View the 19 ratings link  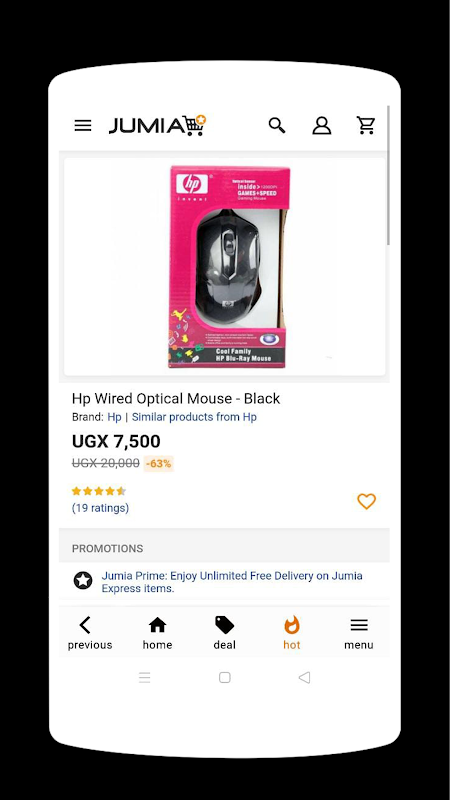coord(101,508)
